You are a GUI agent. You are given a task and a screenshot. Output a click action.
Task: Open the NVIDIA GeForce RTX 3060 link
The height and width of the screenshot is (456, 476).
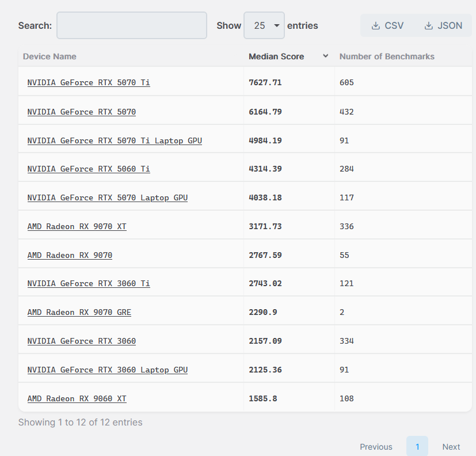pyautogui.click(x=82, y=341)
